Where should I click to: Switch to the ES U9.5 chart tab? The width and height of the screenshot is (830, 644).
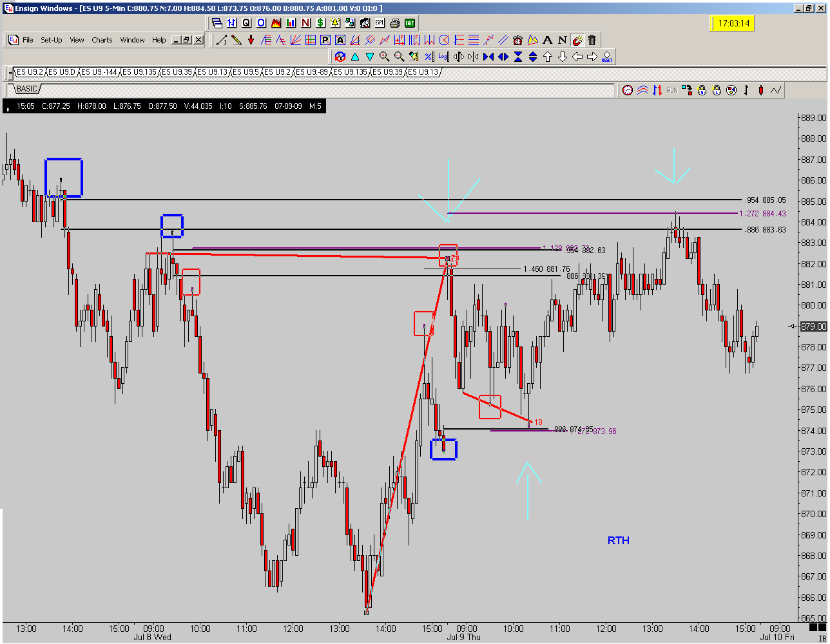point(246,72)
